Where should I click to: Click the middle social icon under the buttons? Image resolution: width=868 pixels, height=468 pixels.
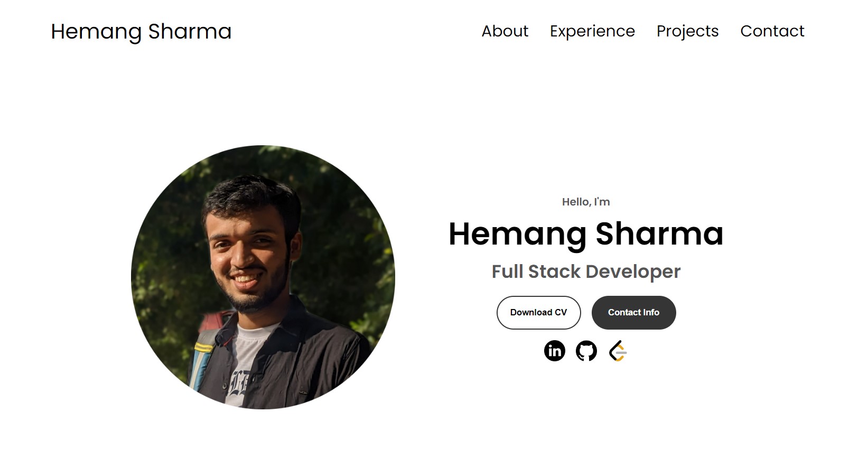586,350
